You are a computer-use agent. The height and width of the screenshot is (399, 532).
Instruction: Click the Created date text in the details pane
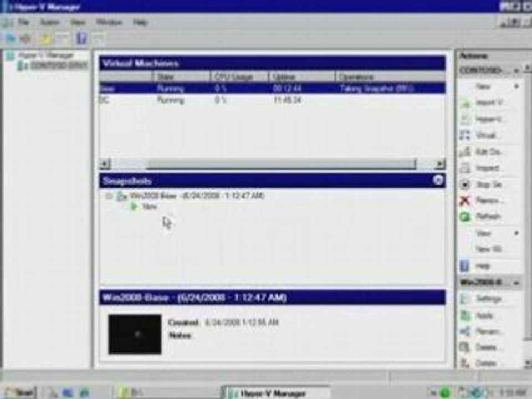coord(242,323)
